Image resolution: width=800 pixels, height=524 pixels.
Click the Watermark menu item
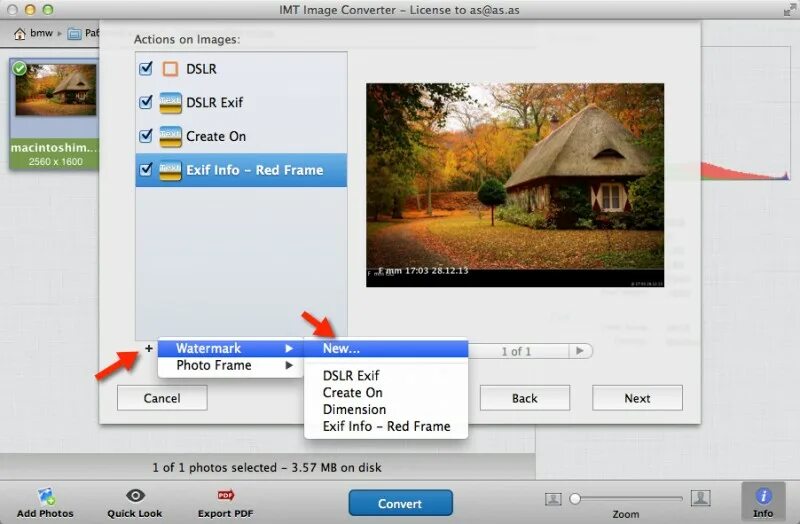(x=231, y=348)
